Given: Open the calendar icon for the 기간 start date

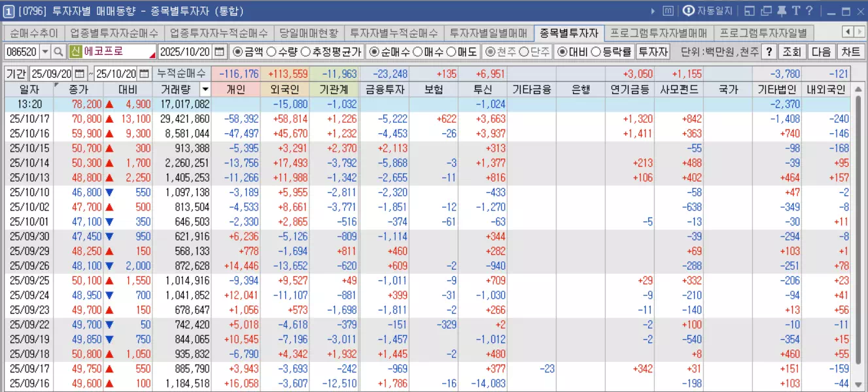Looking at the screenshot, I should 80,72.
